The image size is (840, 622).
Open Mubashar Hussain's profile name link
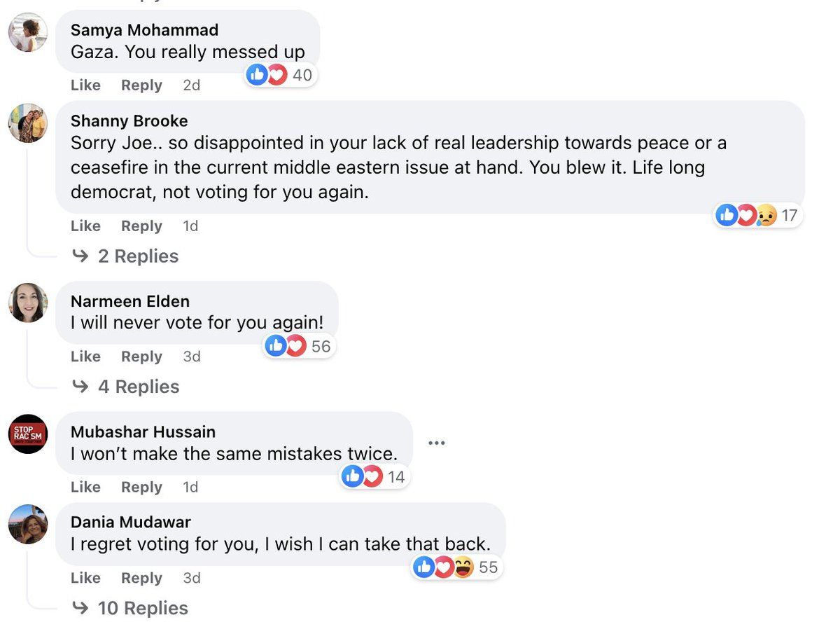(x=143, y=432)
